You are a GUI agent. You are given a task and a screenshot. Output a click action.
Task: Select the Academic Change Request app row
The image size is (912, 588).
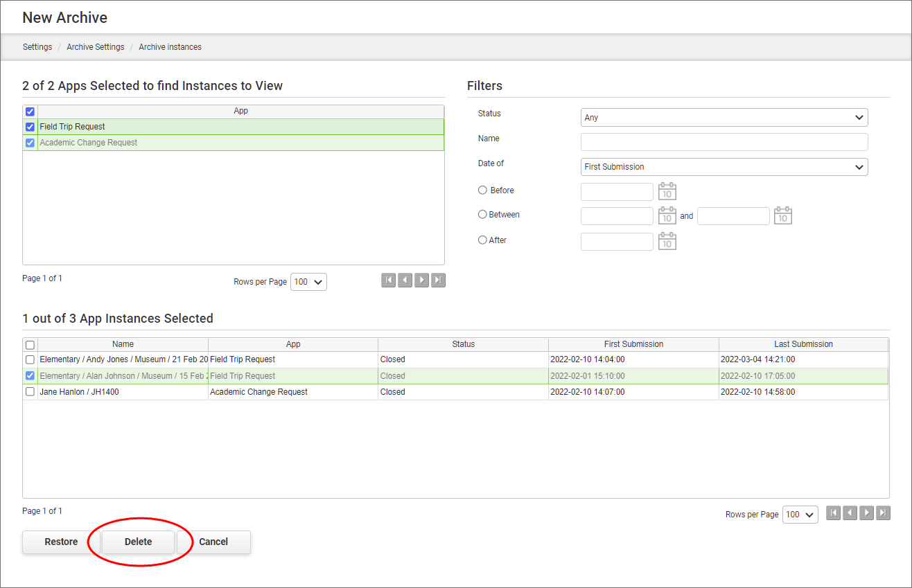coord(234,143)
